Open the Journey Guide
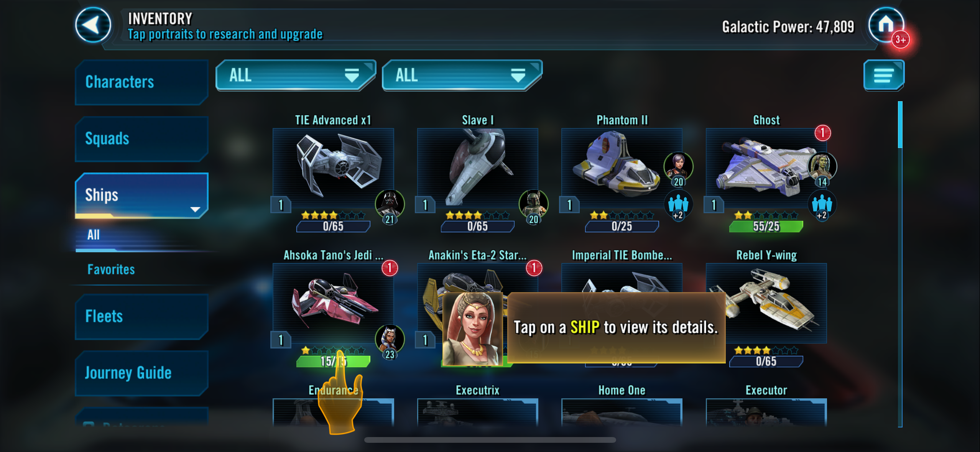The image size is (980, 452). pyautogui.click(x=141, y=373)
